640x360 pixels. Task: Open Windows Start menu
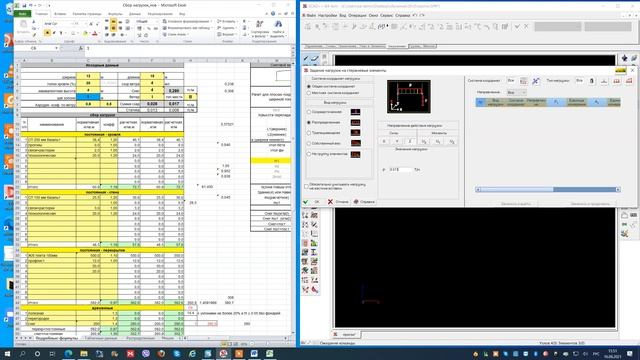[7, 353]
